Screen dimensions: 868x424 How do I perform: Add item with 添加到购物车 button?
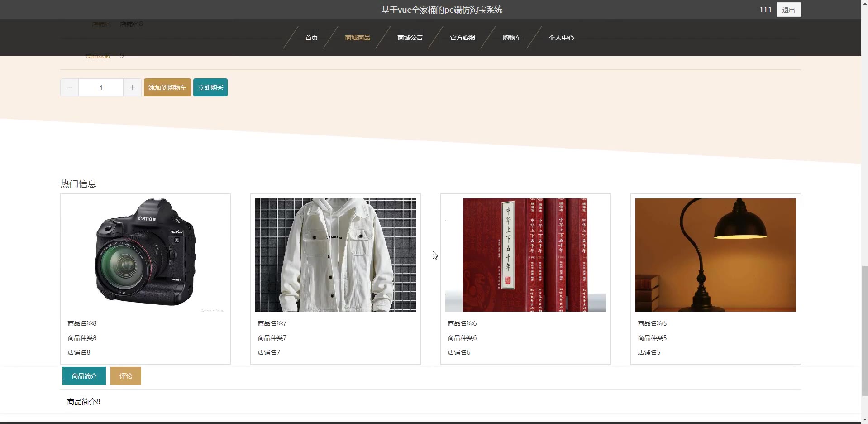167,87
